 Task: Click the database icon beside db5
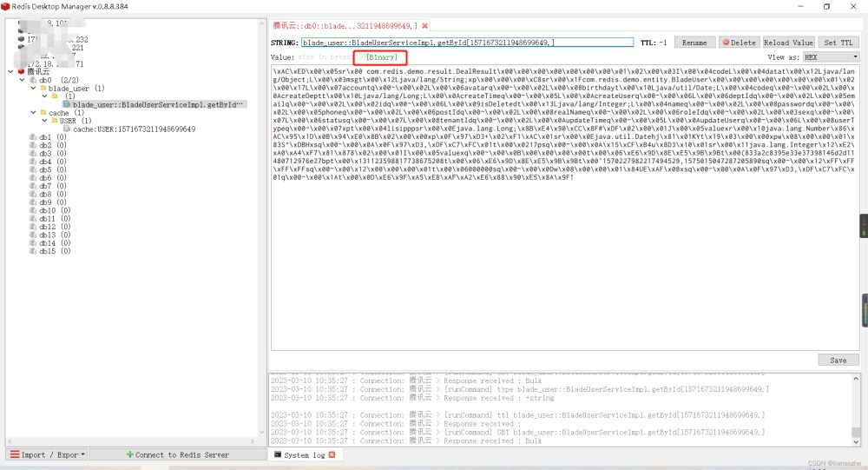pyautogui.click(x=33, y=169)
